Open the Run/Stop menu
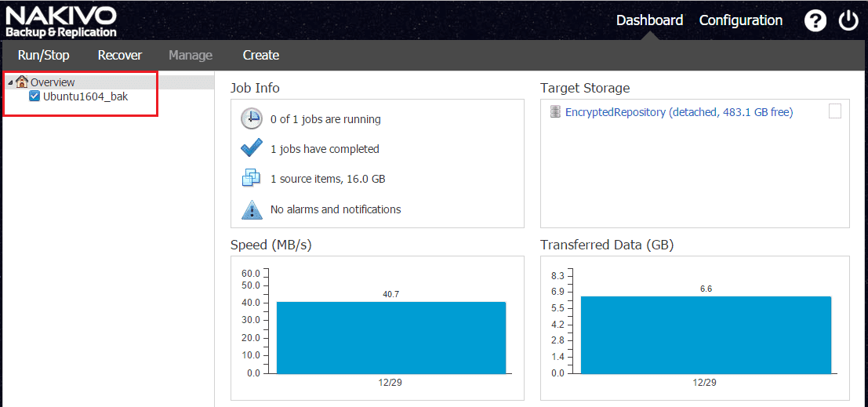This screenshot has width=868, height=407. [x=44, y=55]
